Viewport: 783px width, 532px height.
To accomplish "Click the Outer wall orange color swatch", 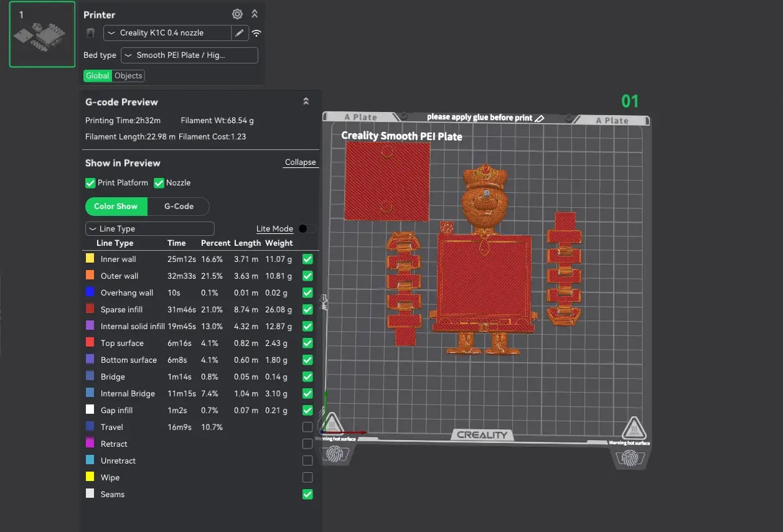I will [x=89, y=276].
